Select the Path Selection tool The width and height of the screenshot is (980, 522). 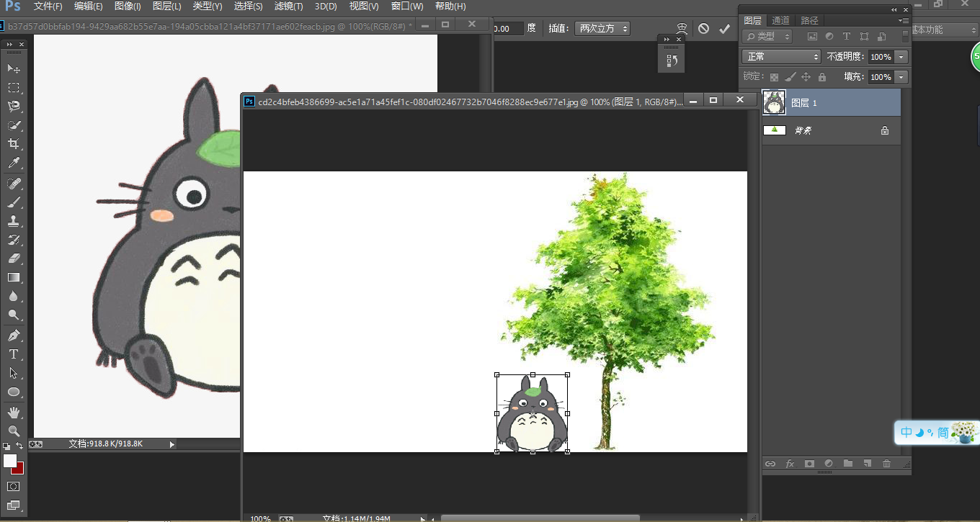(x=14, y=373)
